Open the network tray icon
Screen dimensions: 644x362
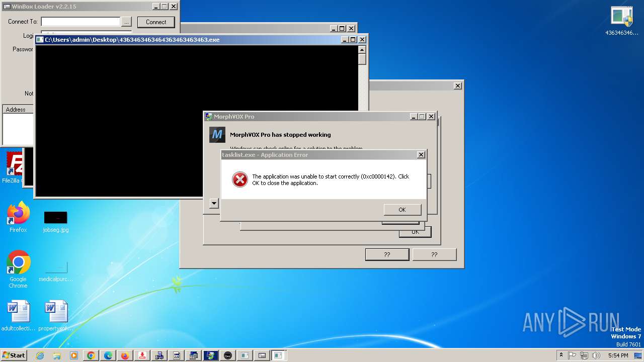pyautogui.click(x=584, y=355)
